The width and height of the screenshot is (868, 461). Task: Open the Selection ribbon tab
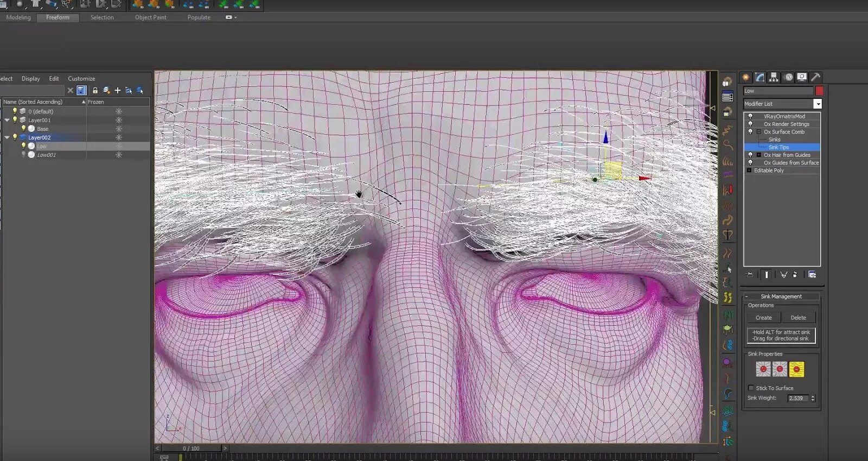[102, 17]
